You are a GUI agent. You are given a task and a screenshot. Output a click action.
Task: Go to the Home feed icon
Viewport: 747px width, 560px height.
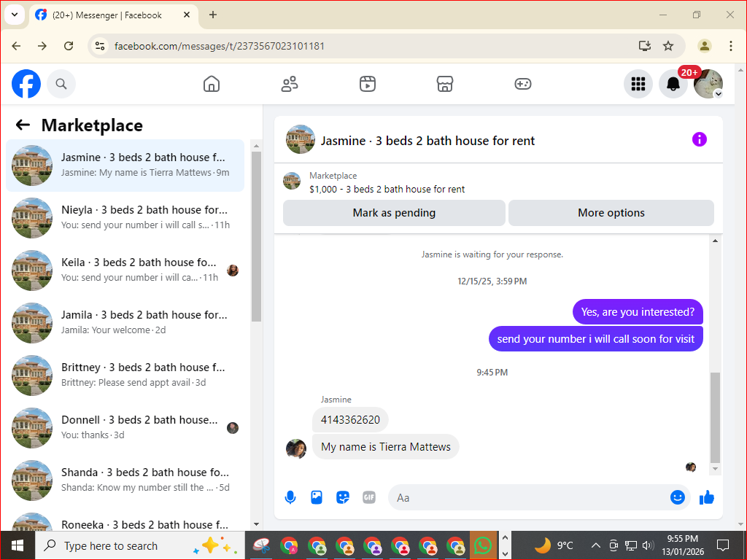click(x=212, y=84)
